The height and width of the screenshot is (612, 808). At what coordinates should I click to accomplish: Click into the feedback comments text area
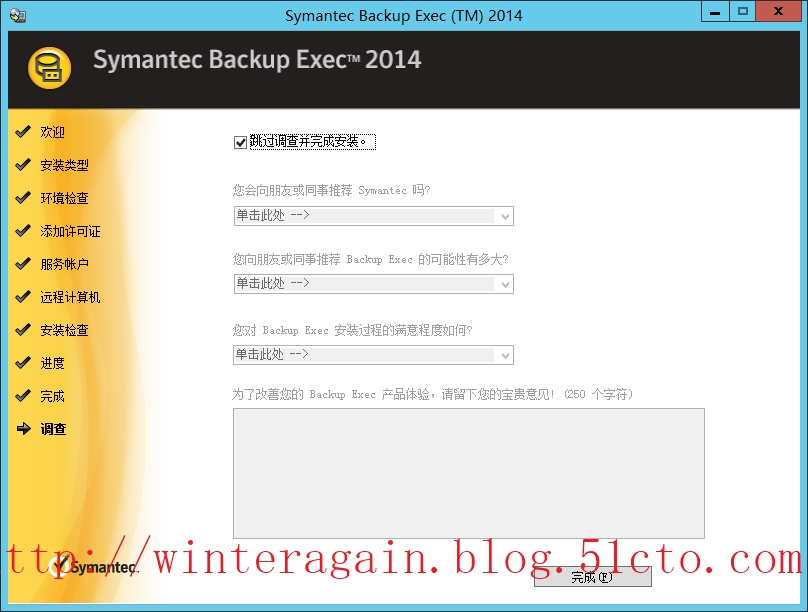pos(469,473)
